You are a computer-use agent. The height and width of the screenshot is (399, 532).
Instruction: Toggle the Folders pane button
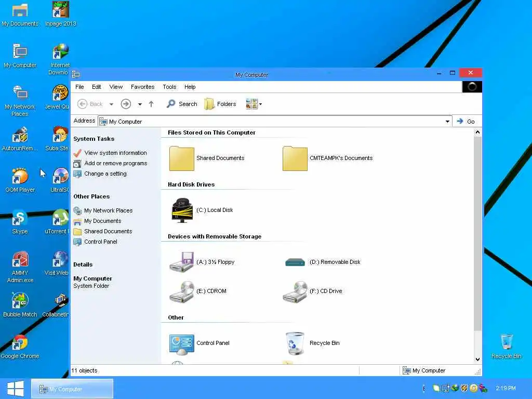(220, 104)
